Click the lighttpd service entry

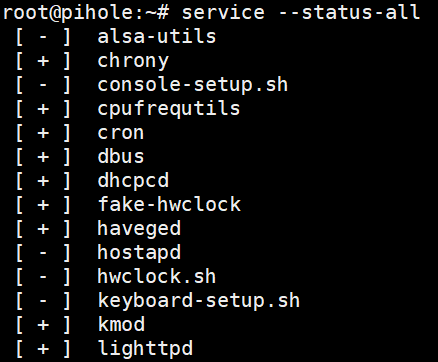point(145,350)
